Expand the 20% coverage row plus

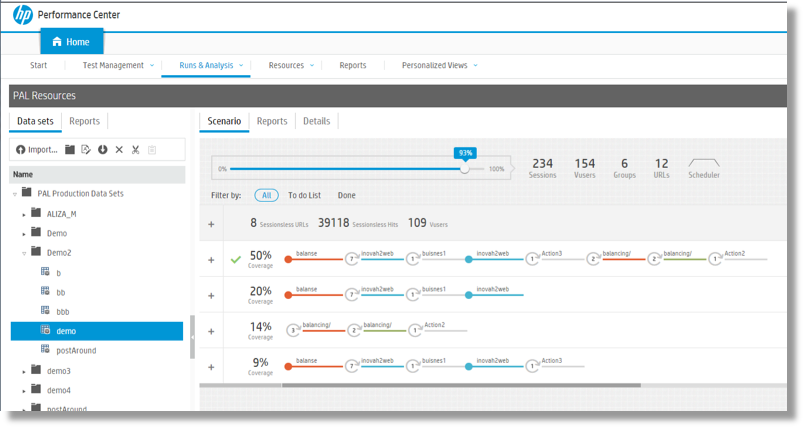pyautogui.click(x=211, y=296)
